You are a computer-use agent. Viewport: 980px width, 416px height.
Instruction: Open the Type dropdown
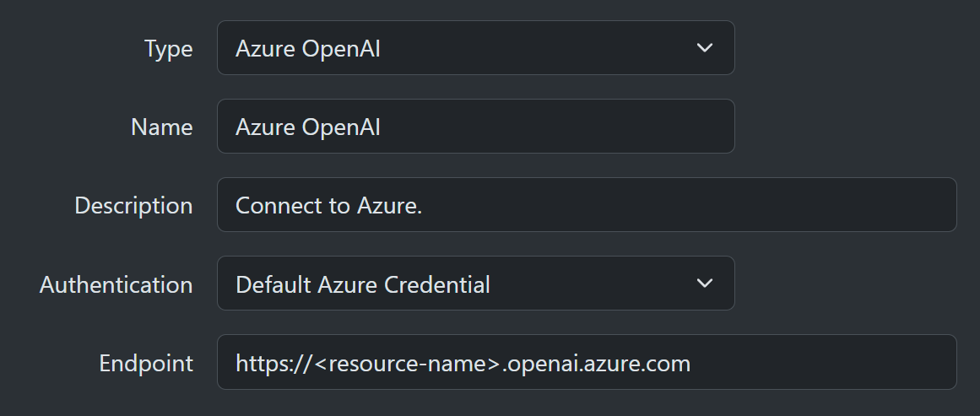pyautogui.click(x=475, y=48)
